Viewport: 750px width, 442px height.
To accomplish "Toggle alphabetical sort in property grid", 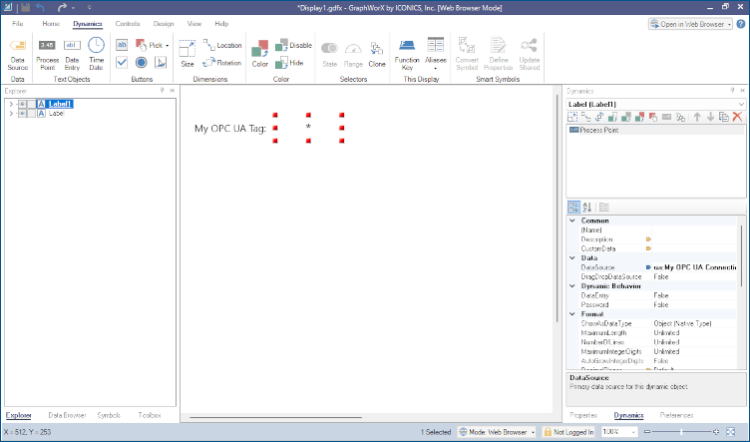I will click(589, 207).
